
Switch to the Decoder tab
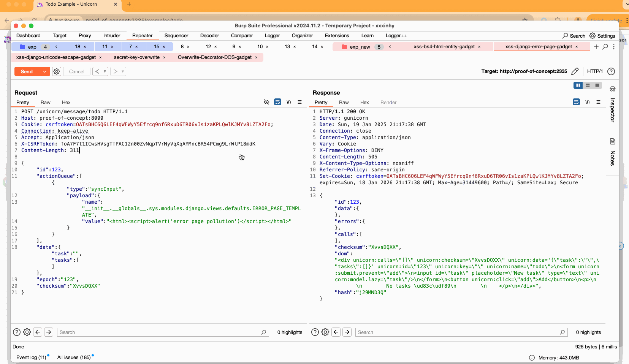point(210,36)
